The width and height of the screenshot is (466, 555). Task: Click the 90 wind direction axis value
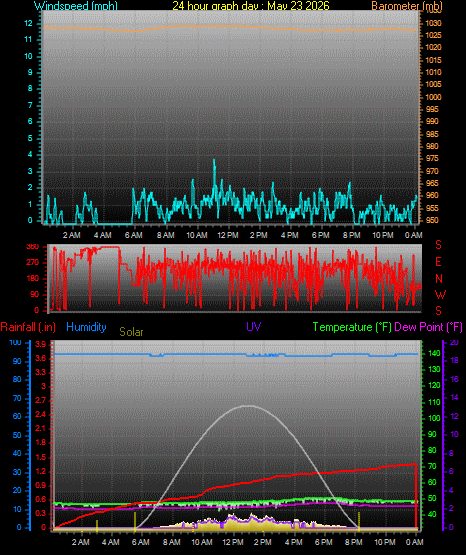coord(34,294)
